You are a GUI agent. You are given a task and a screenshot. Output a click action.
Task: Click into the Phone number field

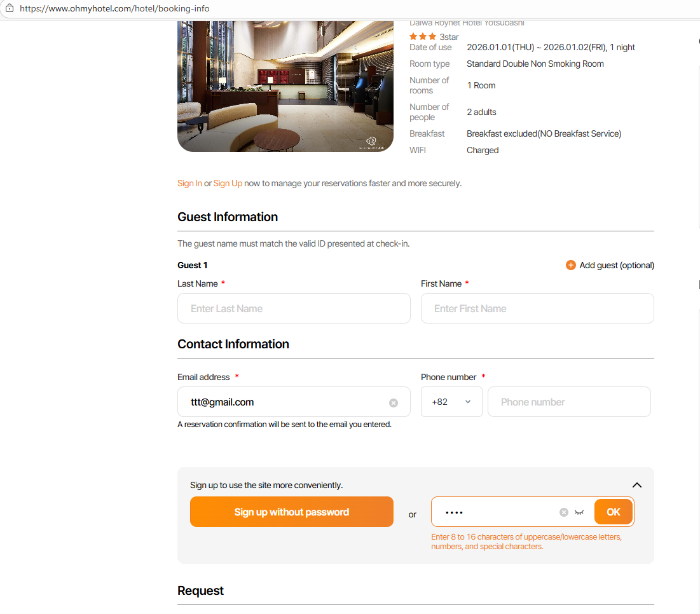click(x=569, y=402)
